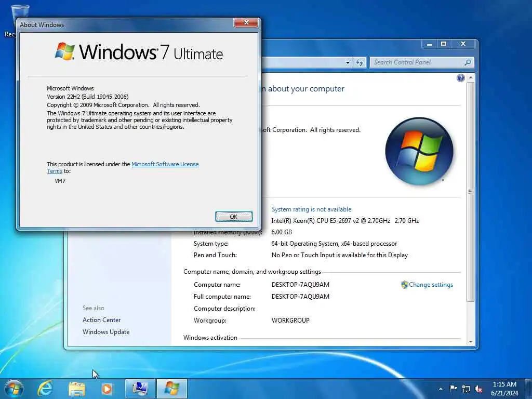Click the Windows activation section heading
Image resolution: width=532 pixels, height=399 pixels.
210,338
